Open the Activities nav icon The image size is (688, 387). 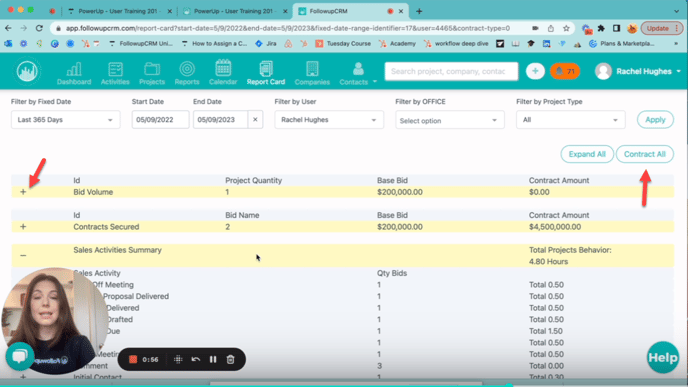115,73
